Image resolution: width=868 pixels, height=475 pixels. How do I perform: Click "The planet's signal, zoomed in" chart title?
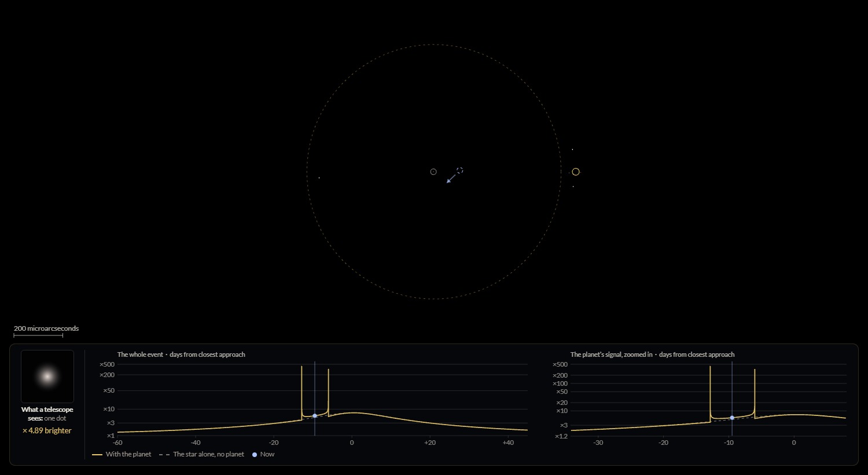coord(611,355)
